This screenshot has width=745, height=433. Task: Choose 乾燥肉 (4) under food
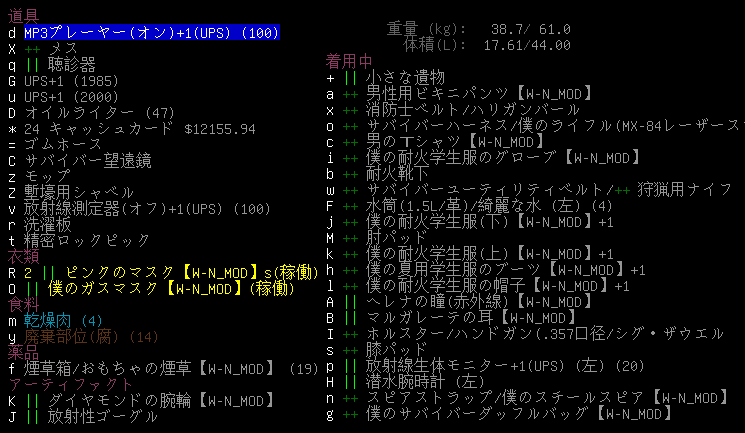(x=63, y=320)
